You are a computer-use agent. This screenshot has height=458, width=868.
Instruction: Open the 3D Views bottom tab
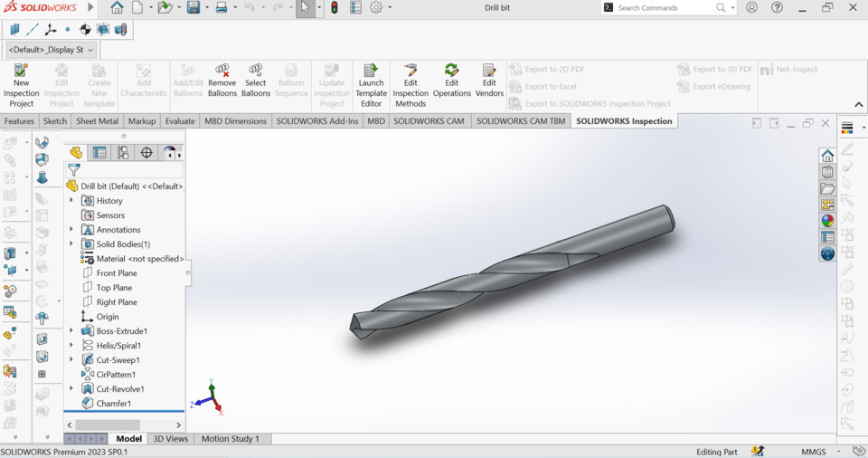coord(171,439)
